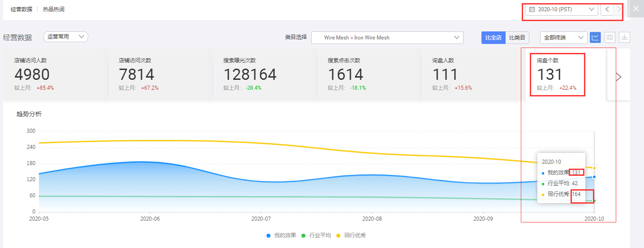Select 比全店 comparison toggle
This screenshot has height=248, width=644.
click(x=494, y=38)
